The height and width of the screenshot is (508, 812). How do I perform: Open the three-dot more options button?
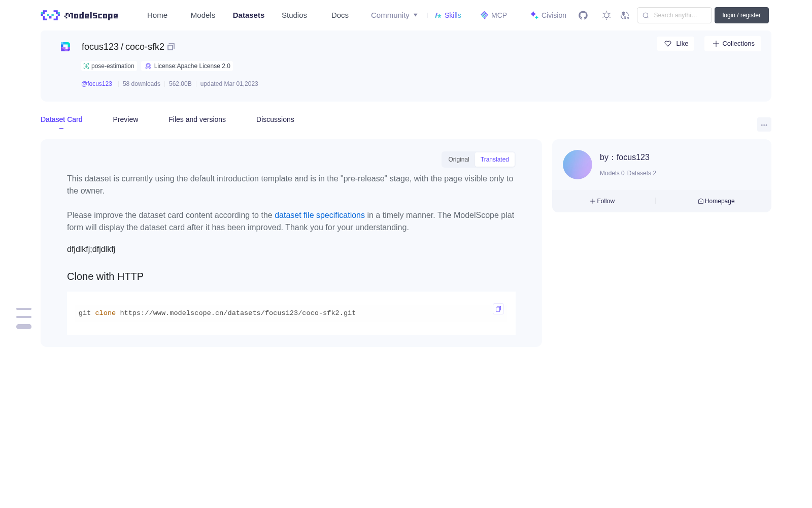pos(764,125)
